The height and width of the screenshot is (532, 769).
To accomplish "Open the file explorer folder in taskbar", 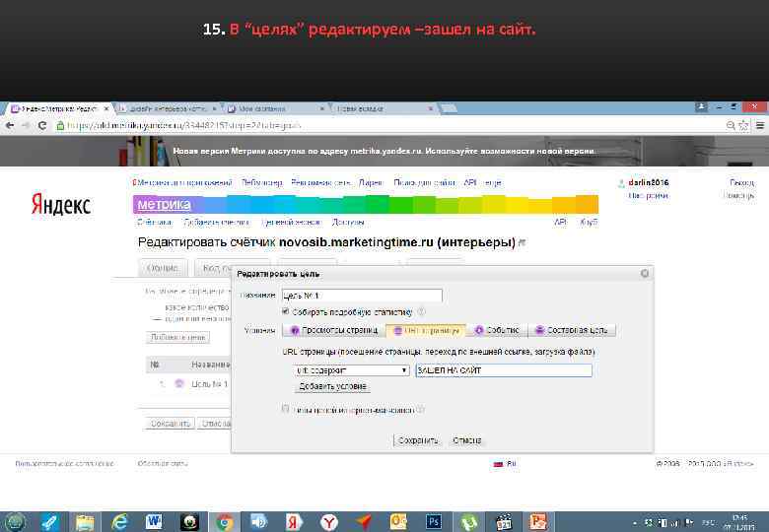I will point(85,522).
